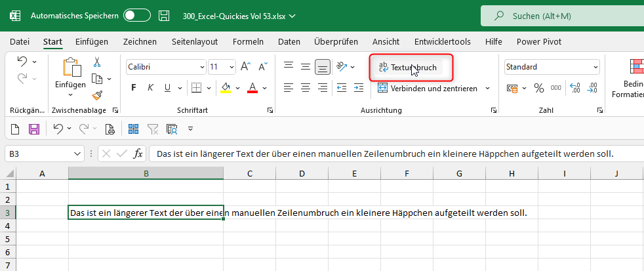Image resolution: width=644 pixels, height=271 pixels.
Task: Switch to the Power Pivot tab
Action: [x=539, y=41]
